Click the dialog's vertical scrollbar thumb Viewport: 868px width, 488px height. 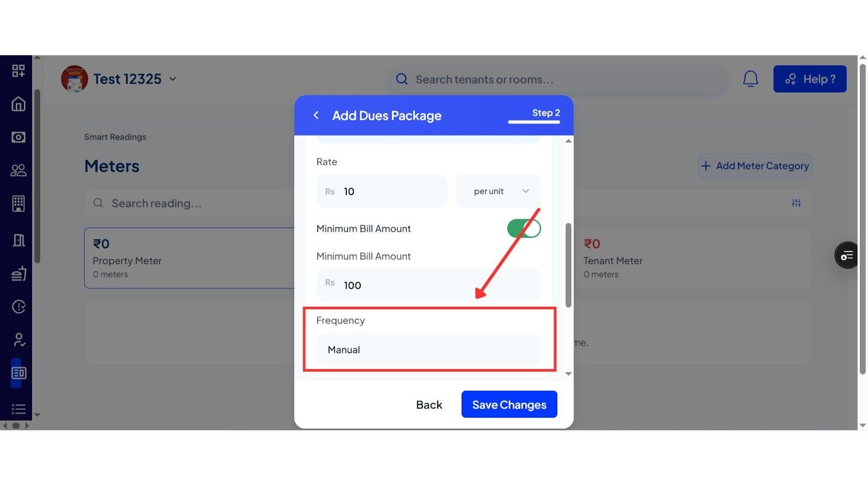click(568, 265)
